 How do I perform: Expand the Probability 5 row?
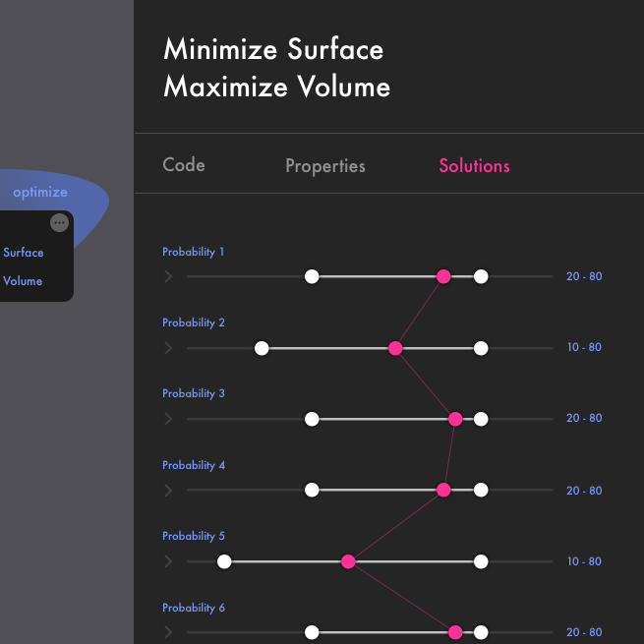tap(168, 561)
